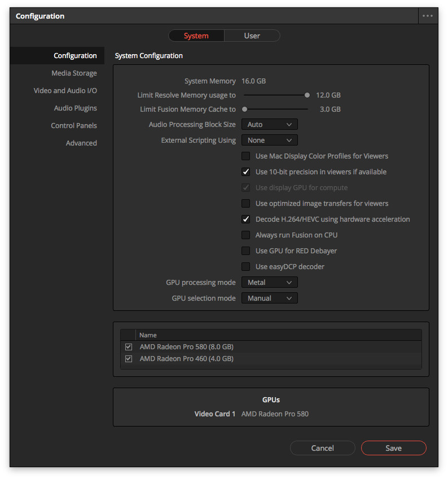Select the AMD Radeon Pro 460 (4.0 GB) row text
Image resolution: width=448 pixels, height=479 pixels.
[x=186, y=359]
